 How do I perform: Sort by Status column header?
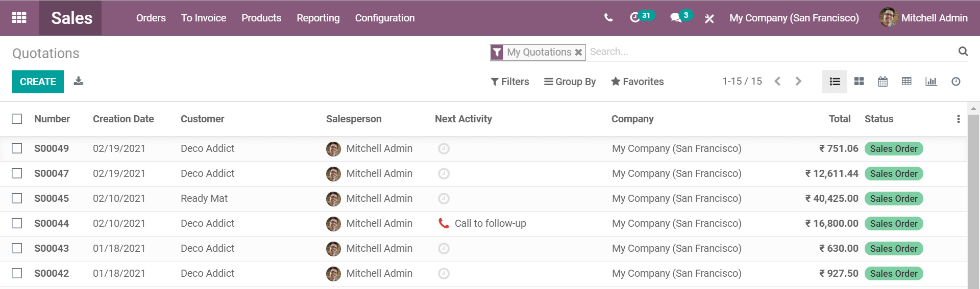pyautogui.click(x=878, y=119)
